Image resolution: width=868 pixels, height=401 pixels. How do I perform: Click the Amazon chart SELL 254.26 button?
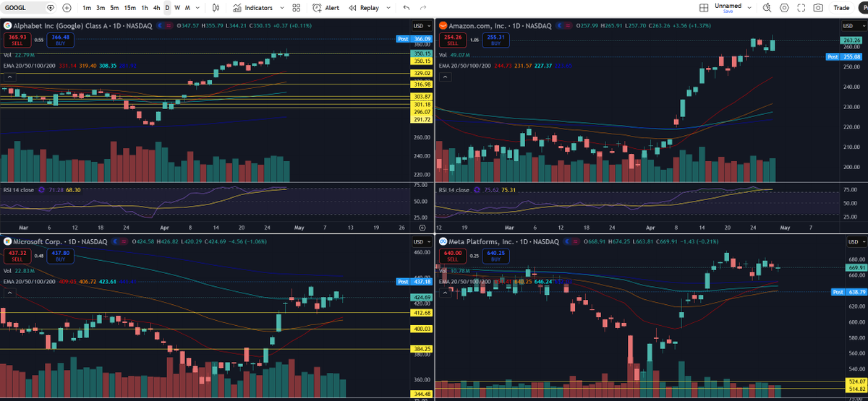(x=453, y=40)
